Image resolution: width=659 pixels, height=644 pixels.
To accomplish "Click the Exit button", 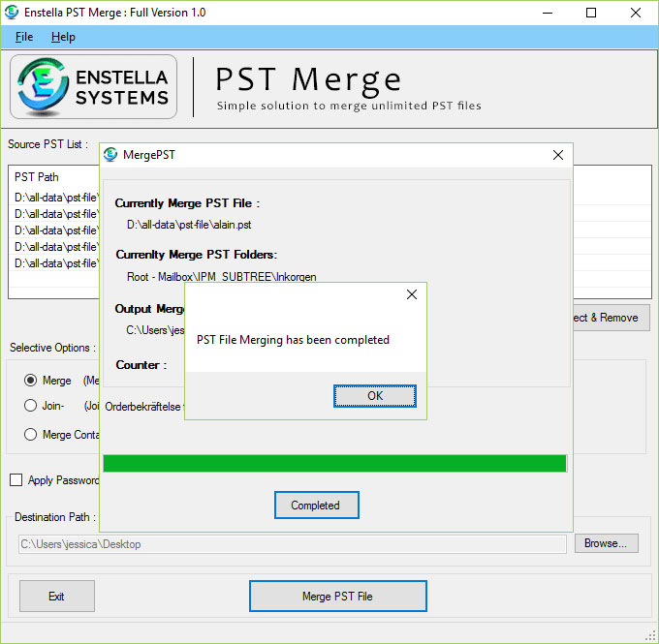I will (56, 597).
